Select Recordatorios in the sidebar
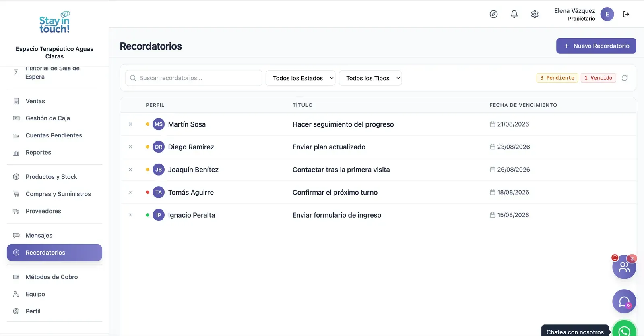The image size is (644, 336). click(54, 253)
